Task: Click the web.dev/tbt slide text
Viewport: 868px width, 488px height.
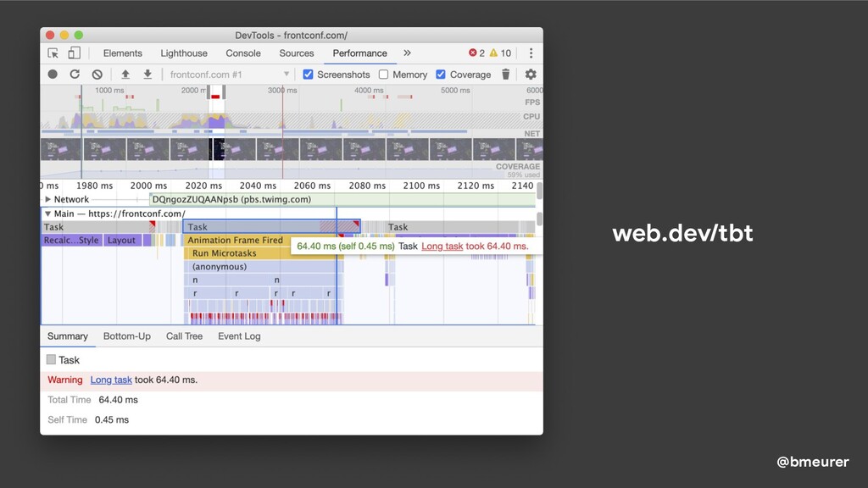Action: [x=682, y=233]
